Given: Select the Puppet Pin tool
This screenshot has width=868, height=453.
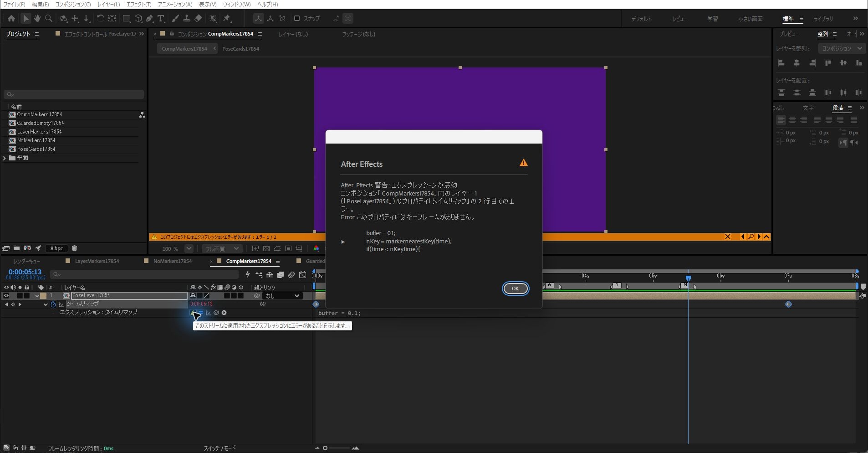Looking at the screenshot, I should (x=227, y=19).
